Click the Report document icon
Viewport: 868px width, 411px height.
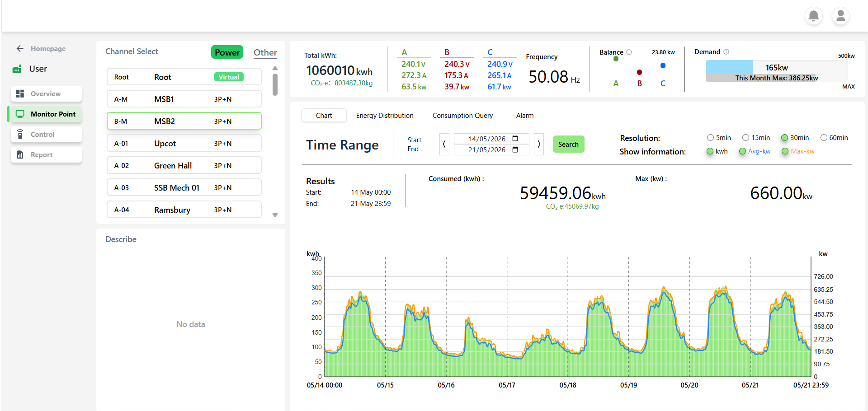click(x=20, y=154)
